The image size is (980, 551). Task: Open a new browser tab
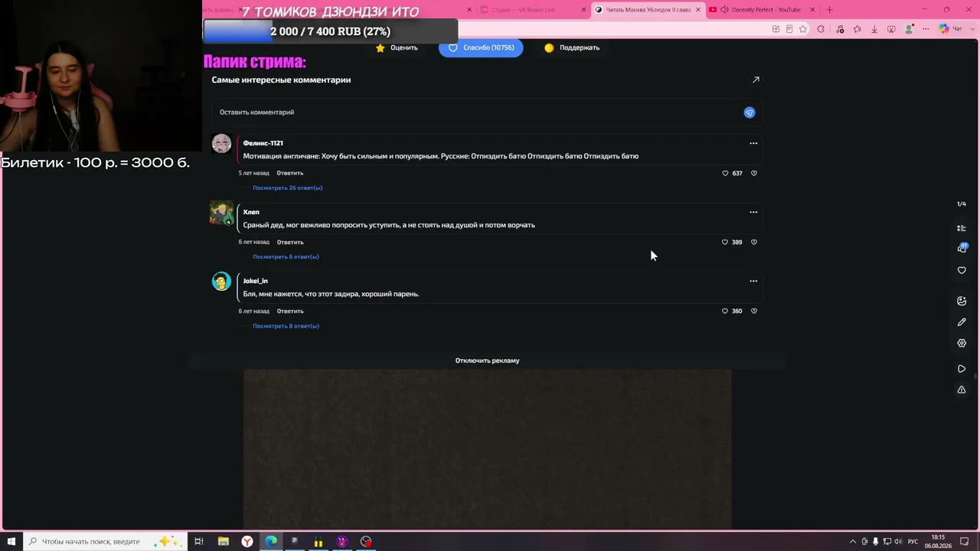click(829, 10)
